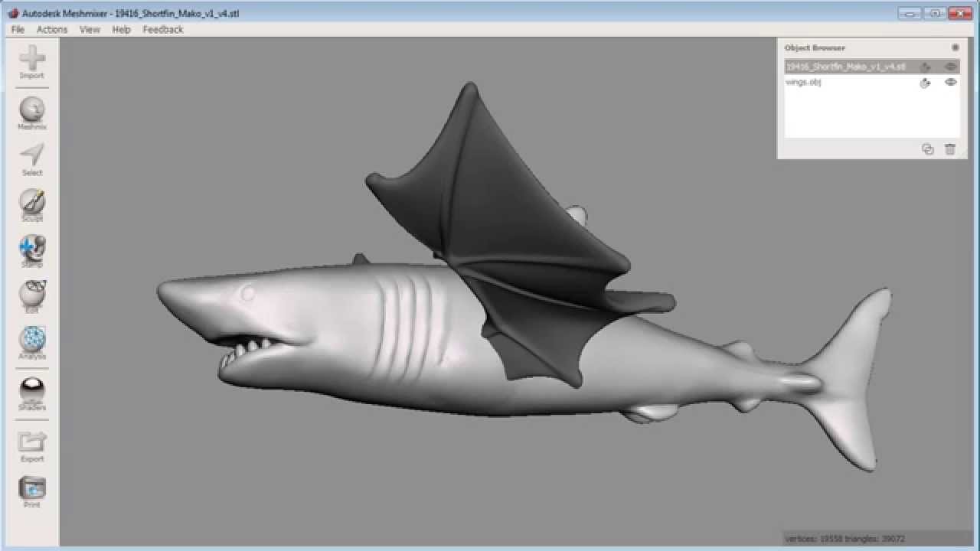Open the Stamp tool
980x551 pixels.
point(31,252)
